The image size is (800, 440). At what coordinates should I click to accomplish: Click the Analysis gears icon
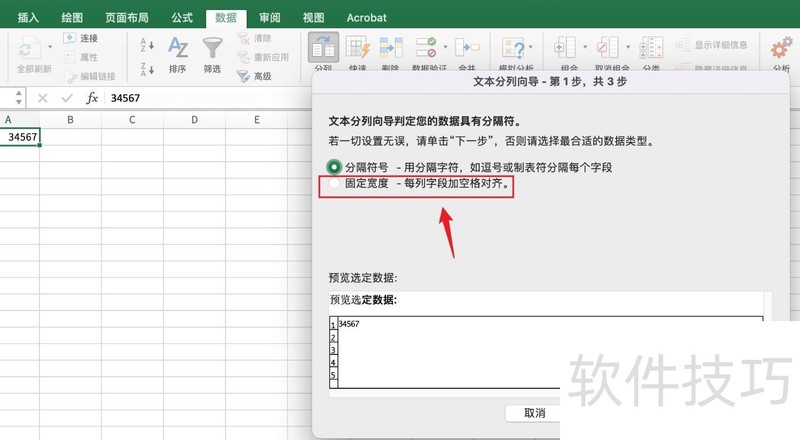tap(781, 48)
